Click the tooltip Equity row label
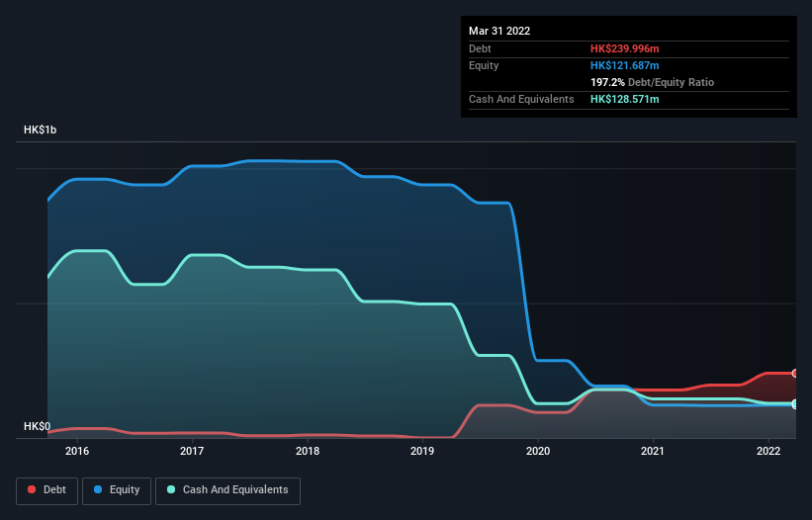Screen dimensions: 812x520 [x=484, y=65]
